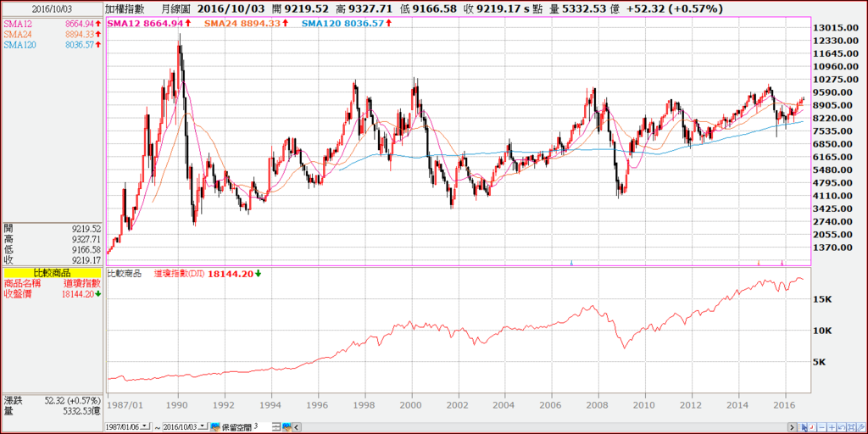This screenshot has height=434, width=868.
Task: Zoom out chart with minus icon
Action: pyautogui.click(x=822, y=427)
